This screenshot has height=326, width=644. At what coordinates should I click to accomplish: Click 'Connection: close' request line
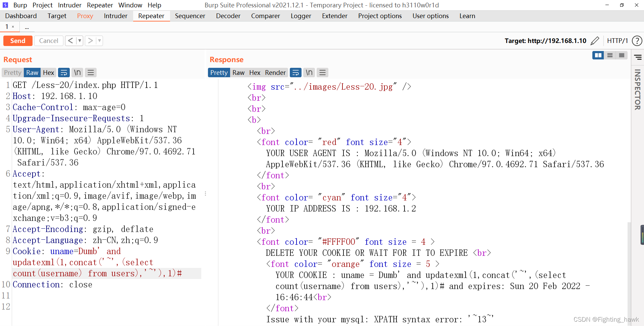click(52, 284)
